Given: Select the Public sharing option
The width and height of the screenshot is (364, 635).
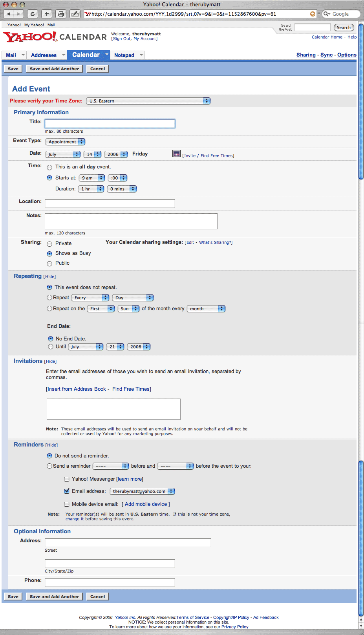Looking at the screenshot, I should 49,264.
